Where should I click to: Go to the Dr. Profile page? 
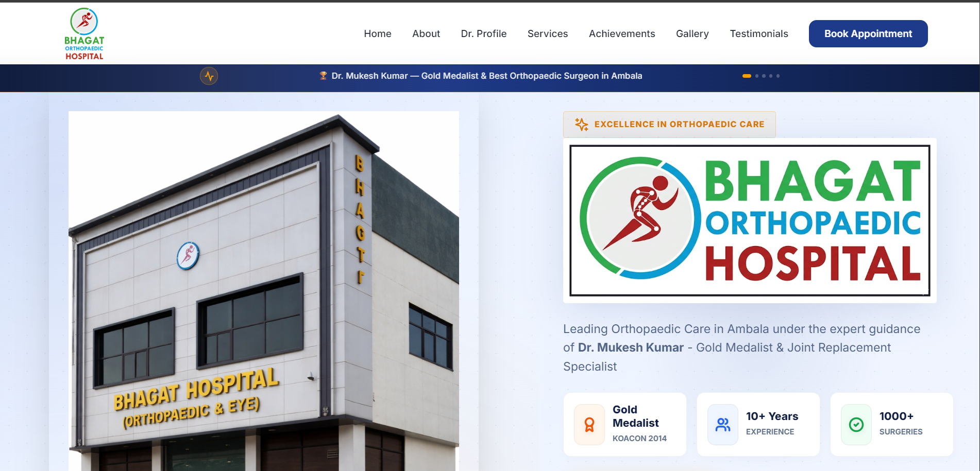click(483, 34)
